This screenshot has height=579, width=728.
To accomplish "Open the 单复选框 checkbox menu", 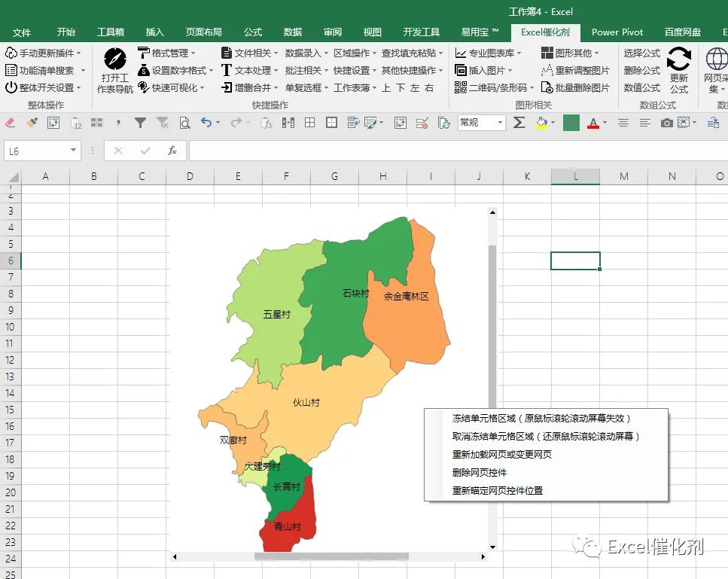I will click(x=306, y=88).
